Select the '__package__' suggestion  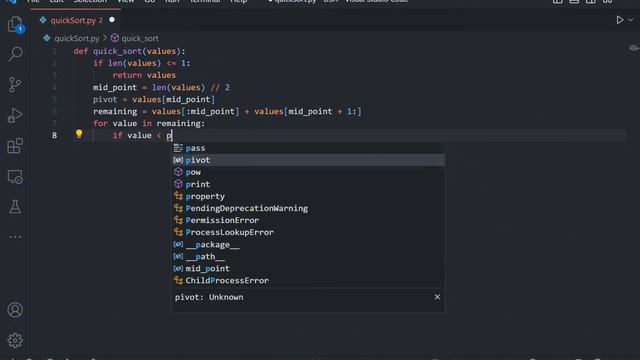(308, 244)
